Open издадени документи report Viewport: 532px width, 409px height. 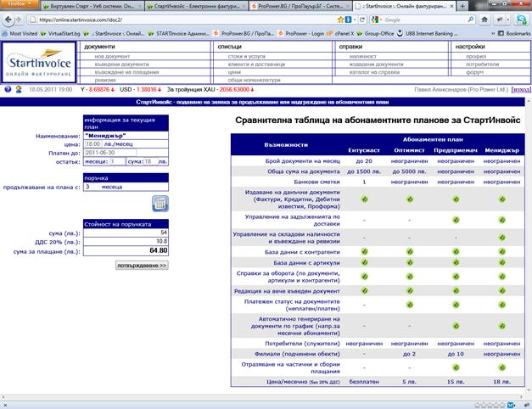376,64
